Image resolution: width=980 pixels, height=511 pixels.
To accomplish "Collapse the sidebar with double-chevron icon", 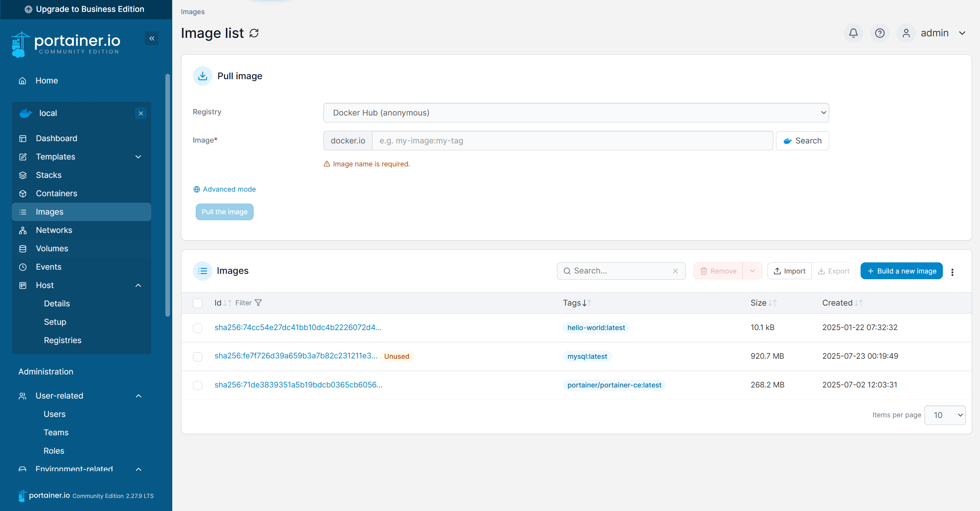I will point(152,38).
